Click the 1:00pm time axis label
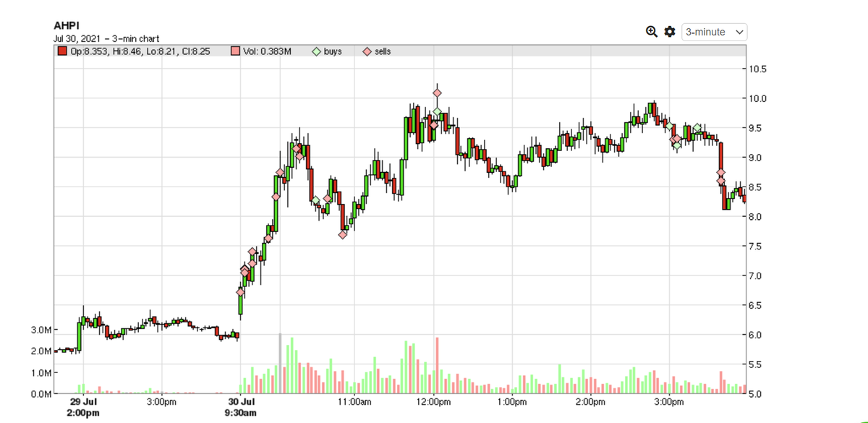 (x=511, y=401)
